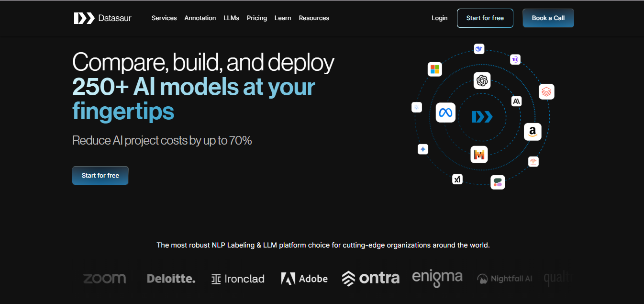Click the Amazon logo in the orbit graphic
The height and width of the screenshot is (304, 644).
pos(533,131)
